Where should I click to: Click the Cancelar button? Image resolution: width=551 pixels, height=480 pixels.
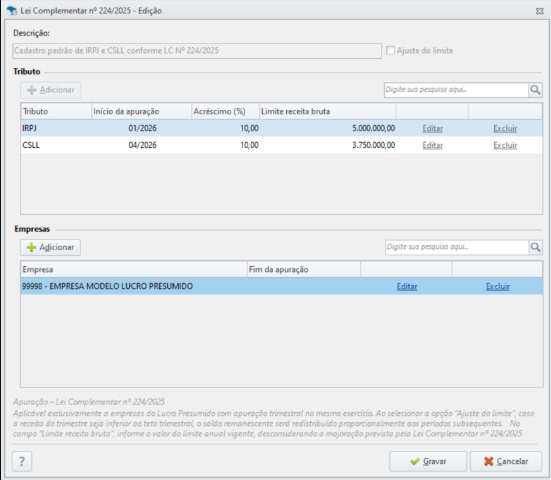click(x=506, y=461)
